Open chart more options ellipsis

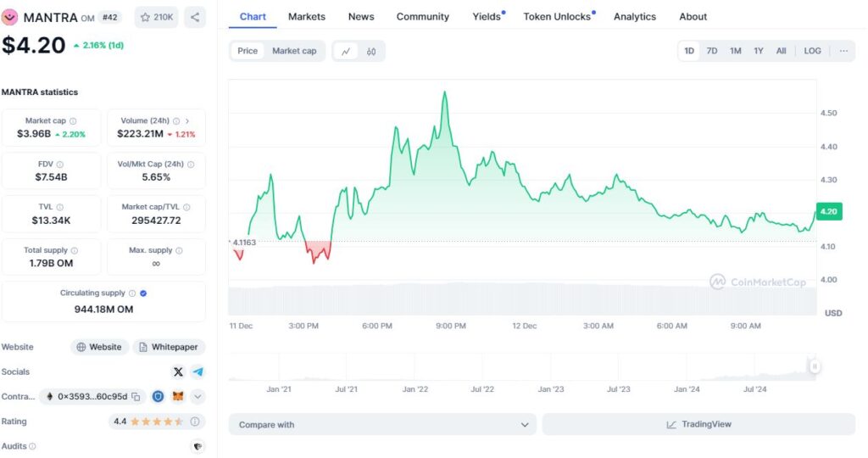tap(843, 51)
